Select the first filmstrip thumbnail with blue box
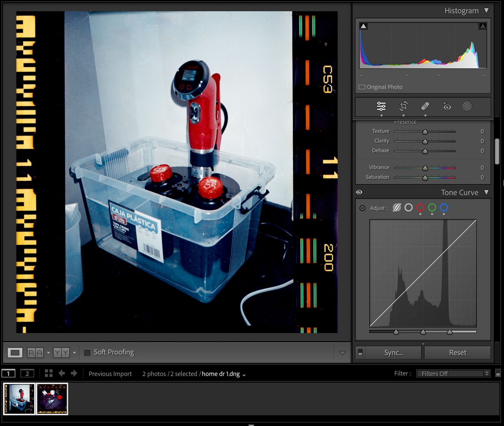The height and width of the screenshot is (426, 504). tap(19, 399)
